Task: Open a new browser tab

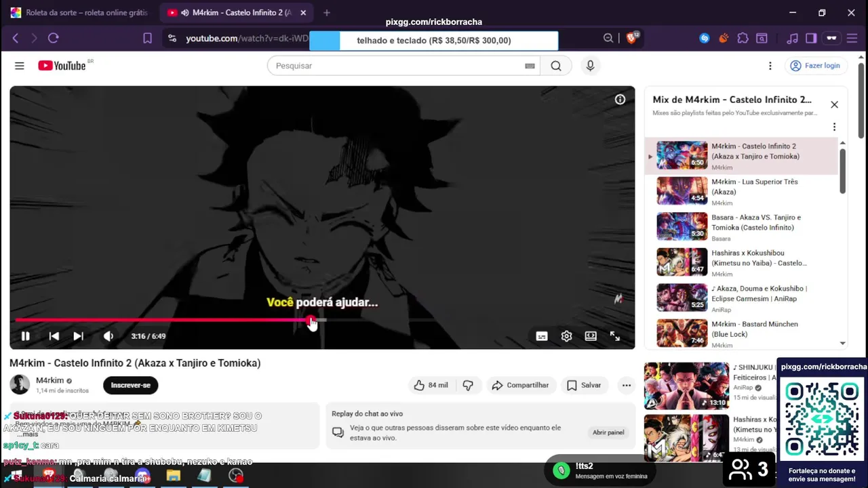Action: [x=327, y=12]
